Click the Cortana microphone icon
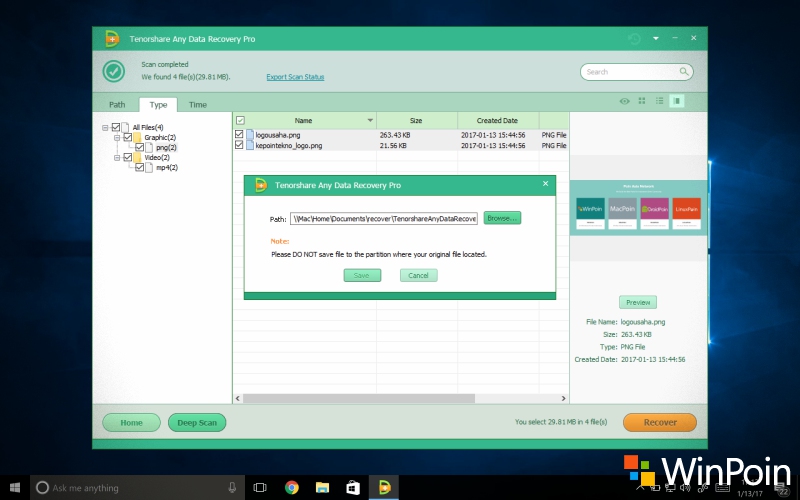The height and width of the screenshot is (500, 800). click(232, 487)
